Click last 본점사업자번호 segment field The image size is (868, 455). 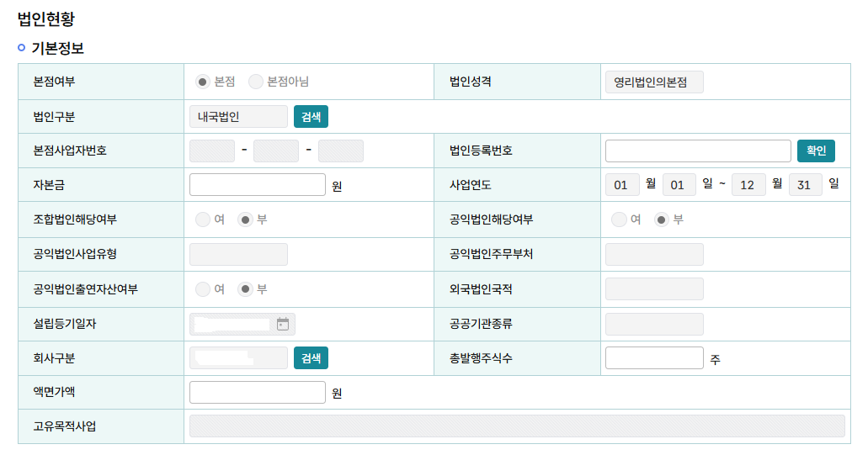click(x=341, y=151)
